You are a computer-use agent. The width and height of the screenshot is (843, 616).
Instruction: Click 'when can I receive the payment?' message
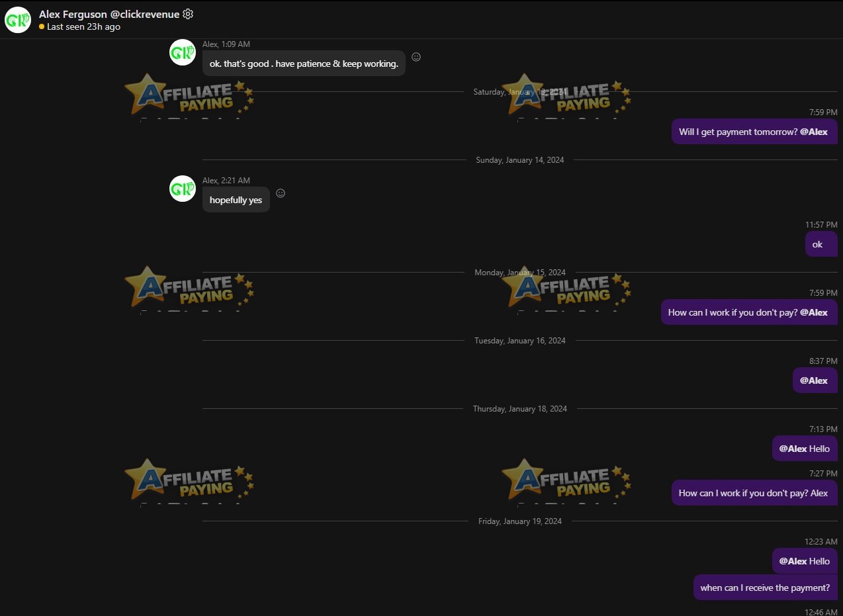click(765, 588)
